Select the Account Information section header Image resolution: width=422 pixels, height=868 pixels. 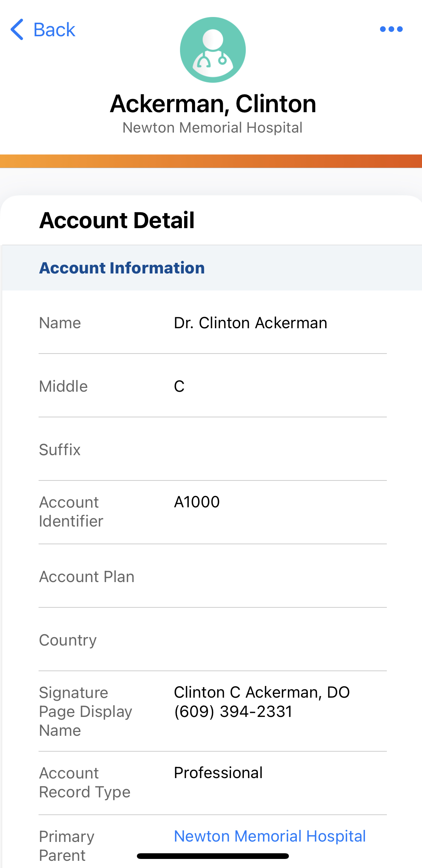(122, 268)
